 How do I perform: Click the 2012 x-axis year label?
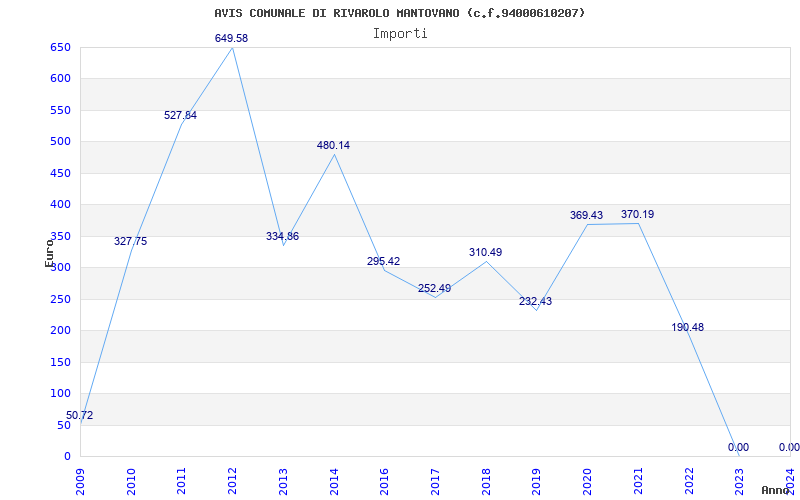point(232,481)
